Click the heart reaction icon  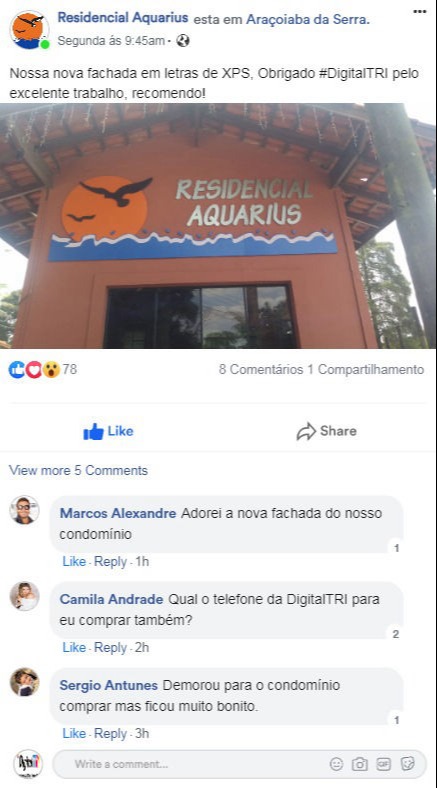coord(34,370)
